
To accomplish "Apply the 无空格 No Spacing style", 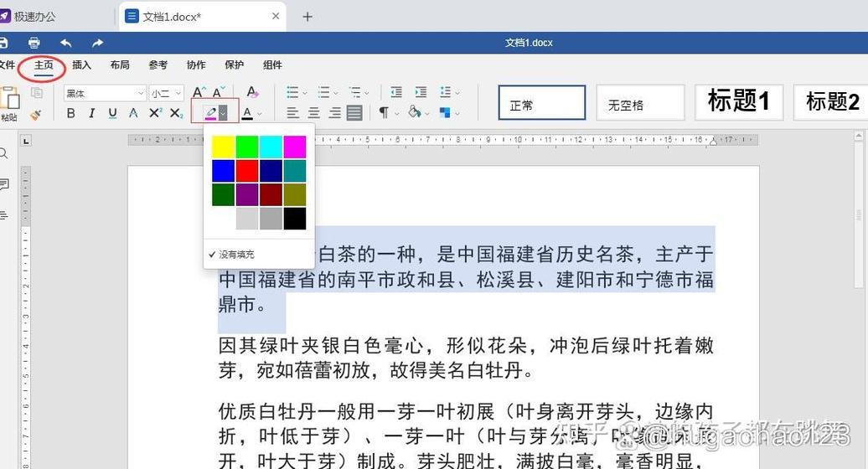I will coord(640,103).
